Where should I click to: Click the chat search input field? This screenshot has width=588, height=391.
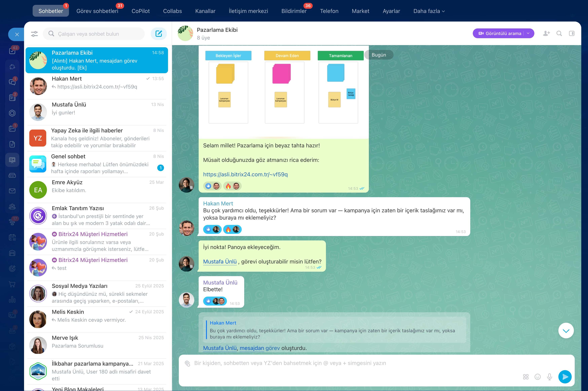(94, 34)
